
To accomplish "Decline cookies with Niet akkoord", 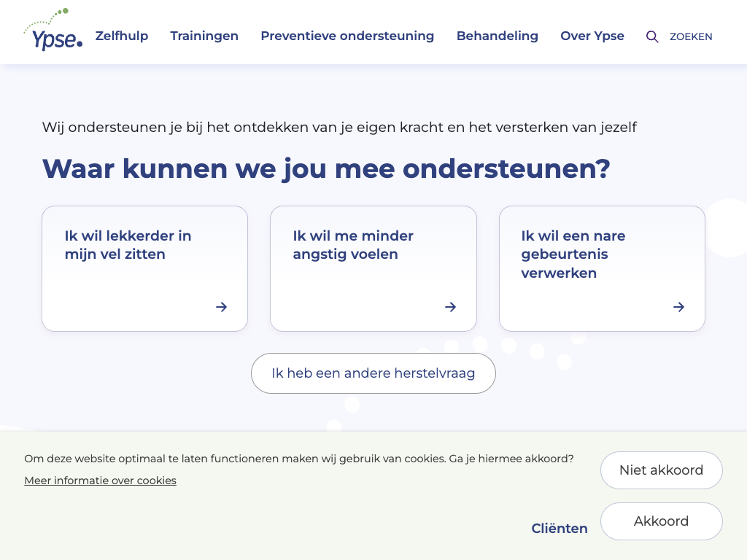I will tap(661, 470).
